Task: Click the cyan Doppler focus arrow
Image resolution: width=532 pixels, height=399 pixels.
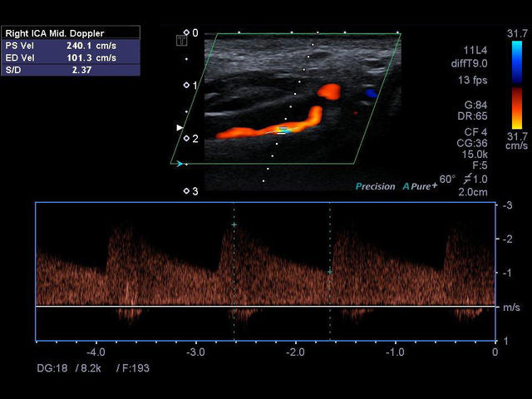Action: pyautogui.click(x=179, y=164)
